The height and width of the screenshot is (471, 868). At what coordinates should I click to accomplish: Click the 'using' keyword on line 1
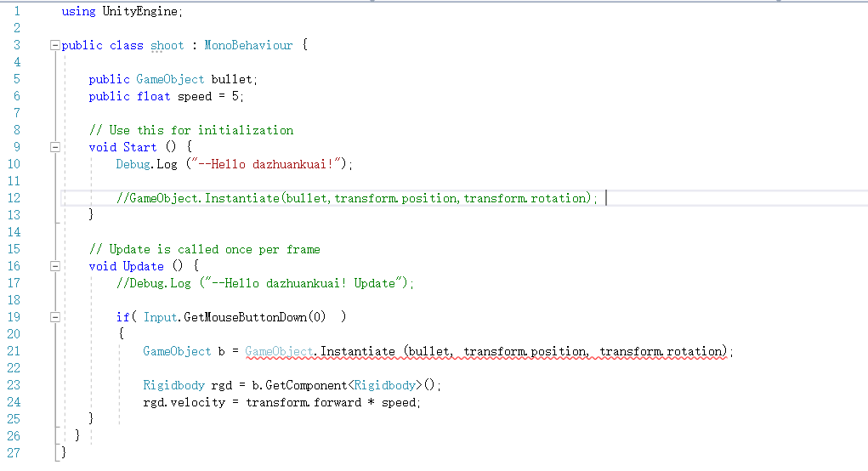(x=78, y=12)
